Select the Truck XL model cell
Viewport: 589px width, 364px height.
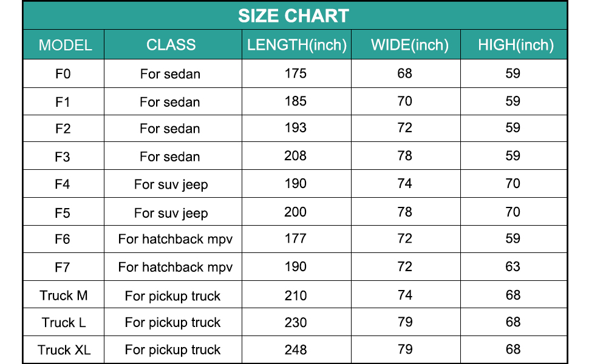coord(64,349)
